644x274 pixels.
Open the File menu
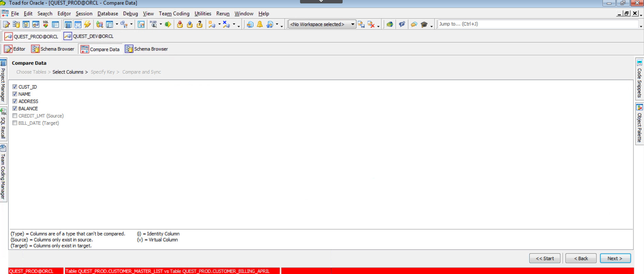coord(15,14)
